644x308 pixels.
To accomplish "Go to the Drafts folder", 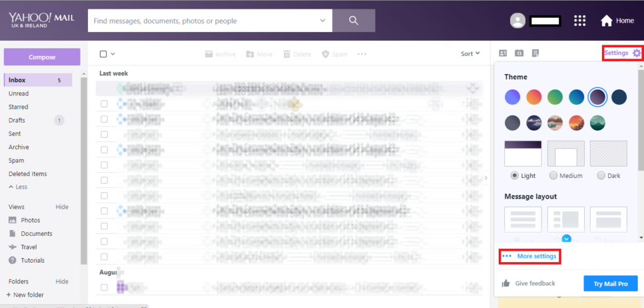I will pos(17,120).
